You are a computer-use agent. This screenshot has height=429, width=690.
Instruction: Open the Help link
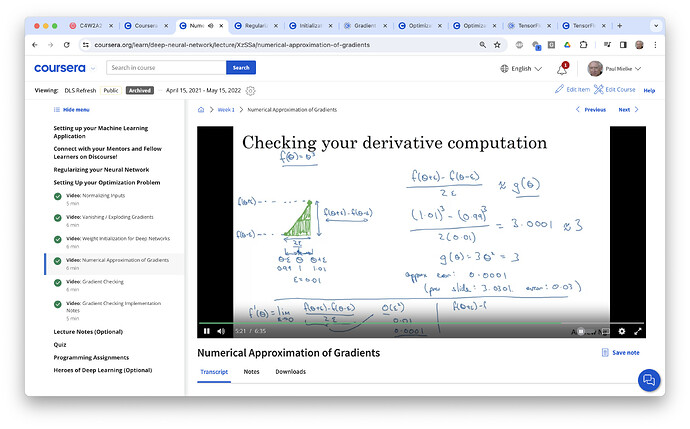(x=649, y=90)
